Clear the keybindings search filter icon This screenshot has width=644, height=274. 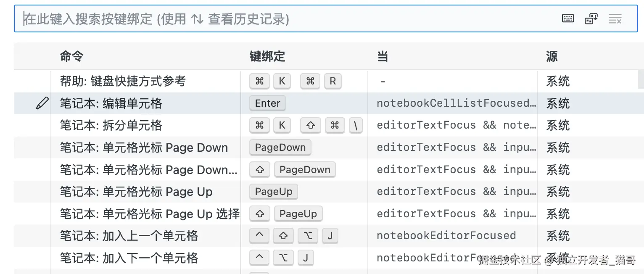(615, 18)
